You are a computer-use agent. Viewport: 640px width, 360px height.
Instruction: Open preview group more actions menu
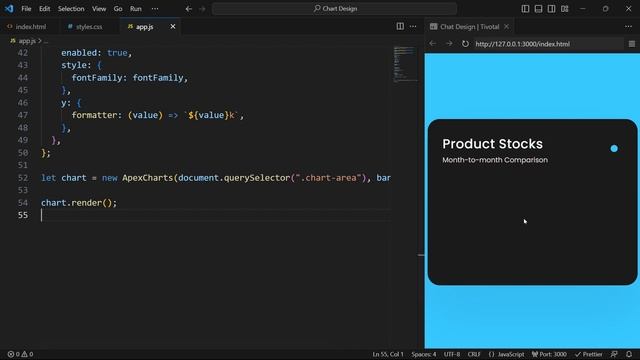point(628,27)
